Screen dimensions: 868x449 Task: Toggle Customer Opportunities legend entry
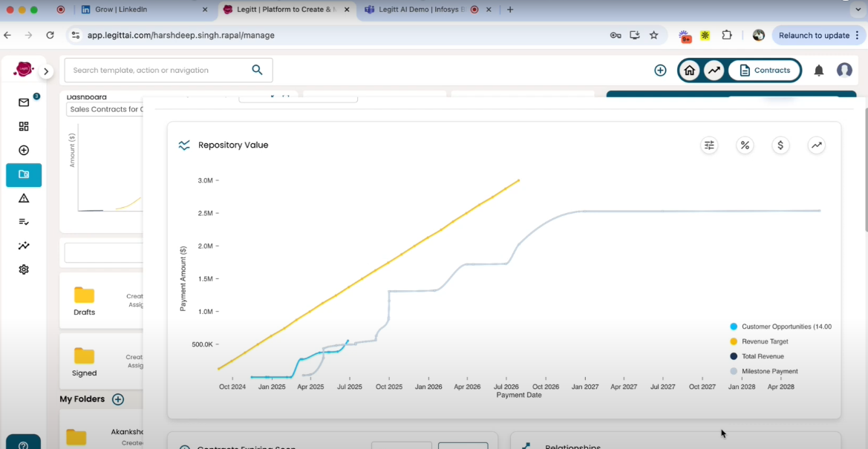781,327
